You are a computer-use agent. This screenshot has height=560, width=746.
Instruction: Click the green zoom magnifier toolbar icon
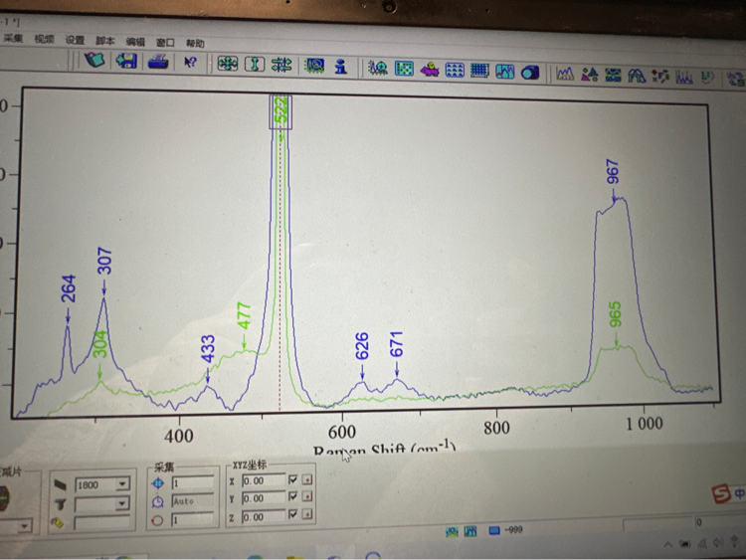point(314,66)
